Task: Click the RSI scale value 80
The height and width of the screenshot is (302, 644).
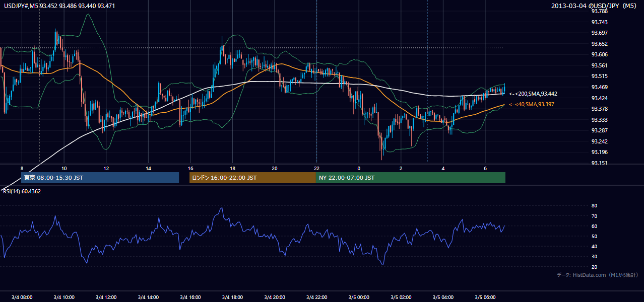Action: 594,206
